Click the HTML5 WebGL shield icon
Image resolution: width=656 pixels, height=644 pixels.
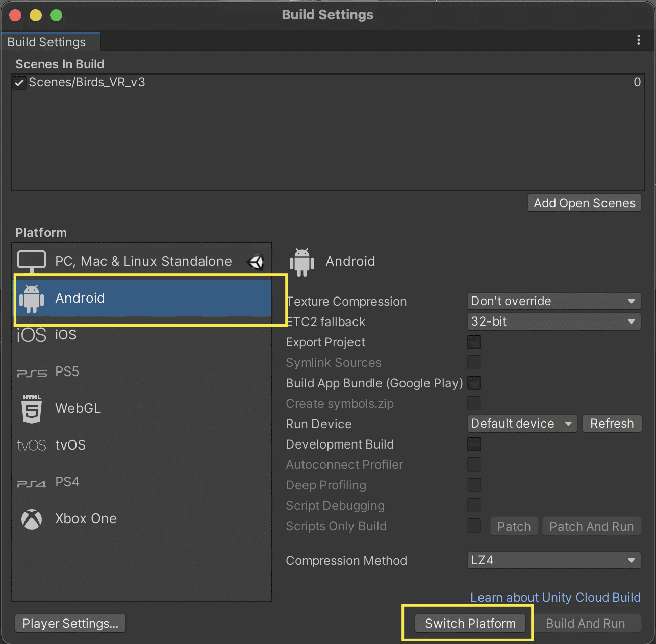click(x=32, y=409)
